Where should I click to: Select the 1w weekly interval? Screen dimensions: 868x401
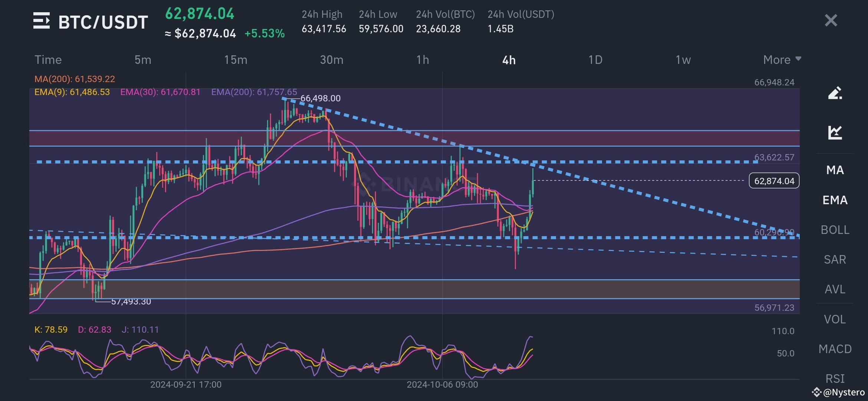[x=682, y=59]
